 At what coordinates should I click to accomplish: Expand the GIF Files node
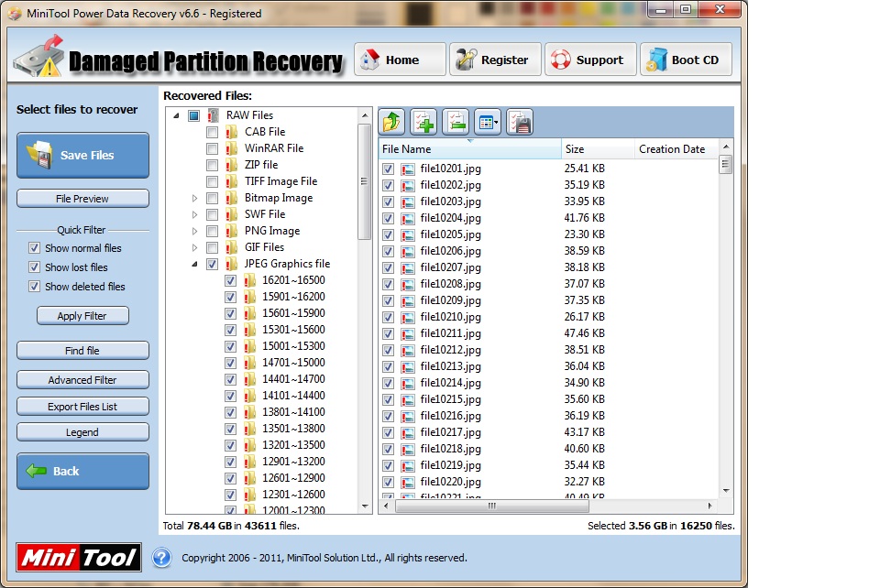click(x=194, y=248)
